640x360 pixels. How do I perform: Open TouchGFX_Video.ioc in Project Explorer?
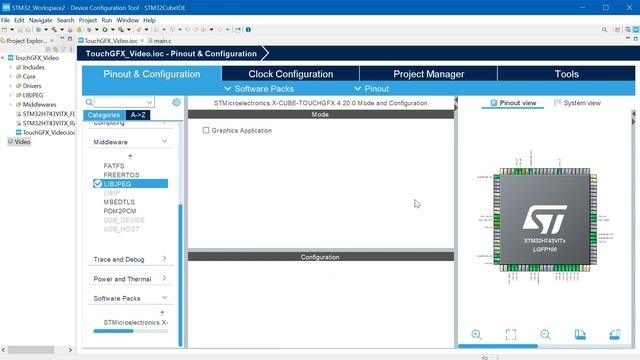[45, 133]
